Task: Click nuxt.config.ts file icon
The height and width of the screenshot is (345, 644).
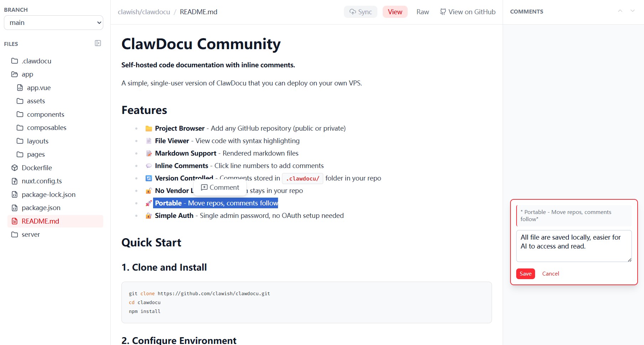Action: (15, 181)
